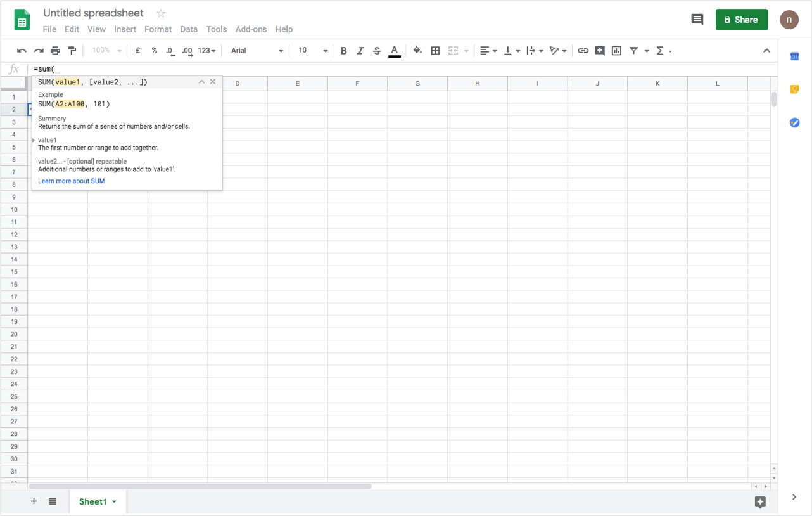Toggle italic text style
The width and height of the screenshot is (812, 516).
coord(360,51)
